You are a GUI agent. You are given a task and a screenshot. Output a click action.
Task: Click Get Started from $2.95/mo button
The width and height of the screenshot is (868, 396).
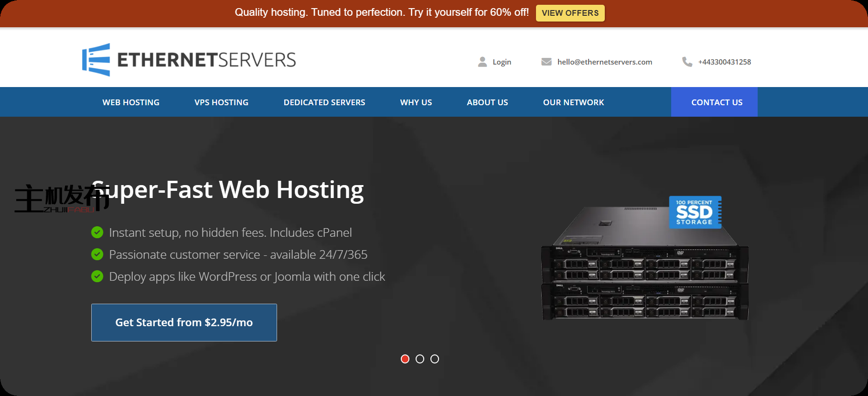point(184,322)
